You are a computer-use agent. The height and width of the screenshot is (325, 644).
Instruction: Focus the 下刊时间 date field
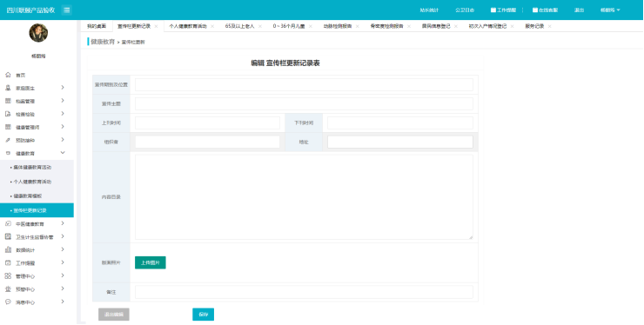(400, 123)
